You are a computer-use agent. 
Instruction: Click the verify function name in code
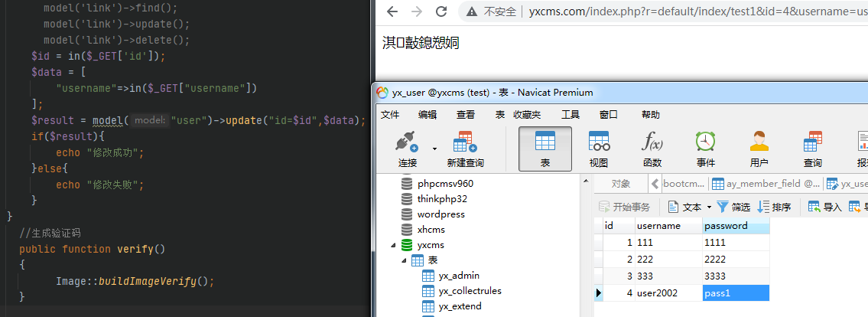[137, 249]
